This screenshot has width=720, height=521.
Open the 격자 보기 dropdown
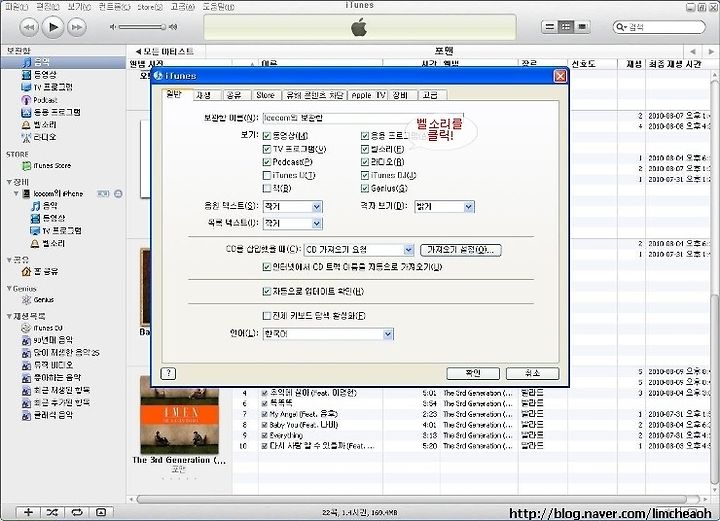coord(444,207)
